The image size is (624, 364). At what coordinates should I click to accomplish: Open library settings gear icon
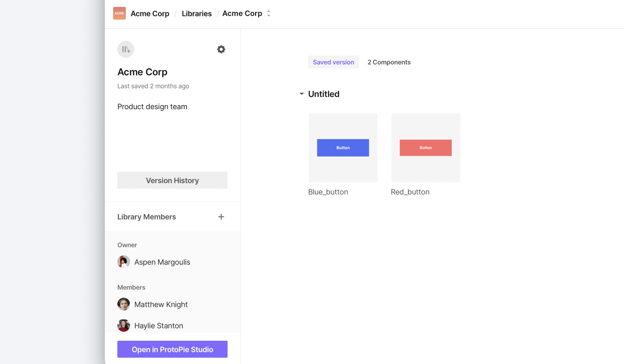coord(221,49)
